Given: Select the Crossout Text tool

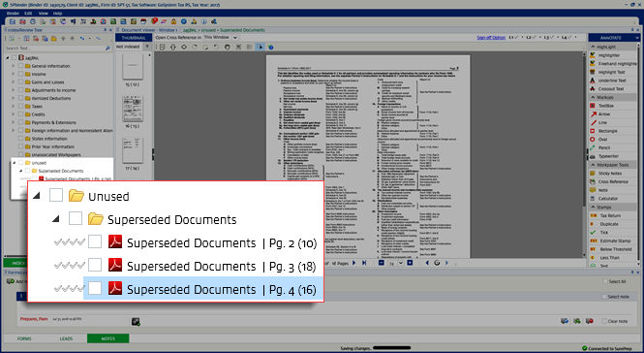Looking at the screenshot, I should click(613, 89).
